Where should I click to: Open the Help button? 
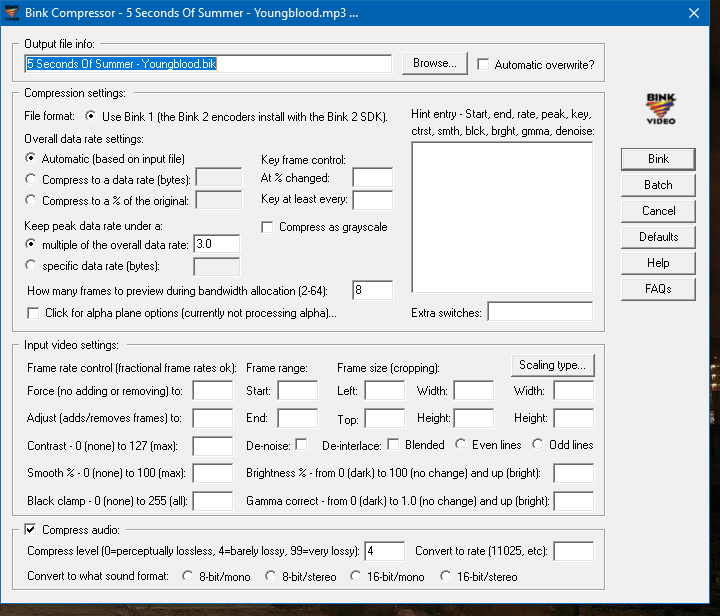(x=658, y=263)
